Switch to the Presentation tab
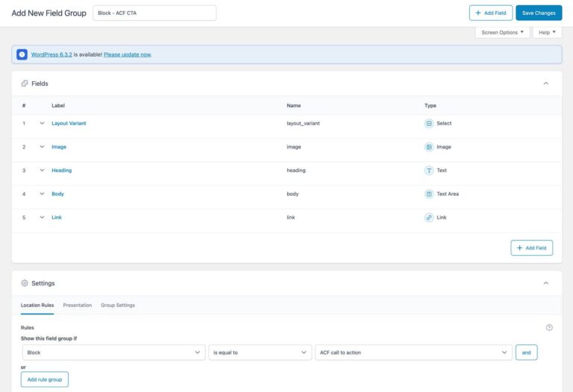573x392 pixels. tap(78, 306)
